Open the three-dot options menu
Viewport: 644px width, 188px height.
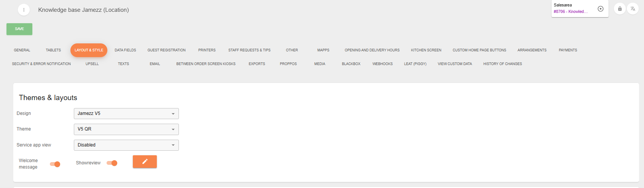pyautogui.click(x=24, y=10)
